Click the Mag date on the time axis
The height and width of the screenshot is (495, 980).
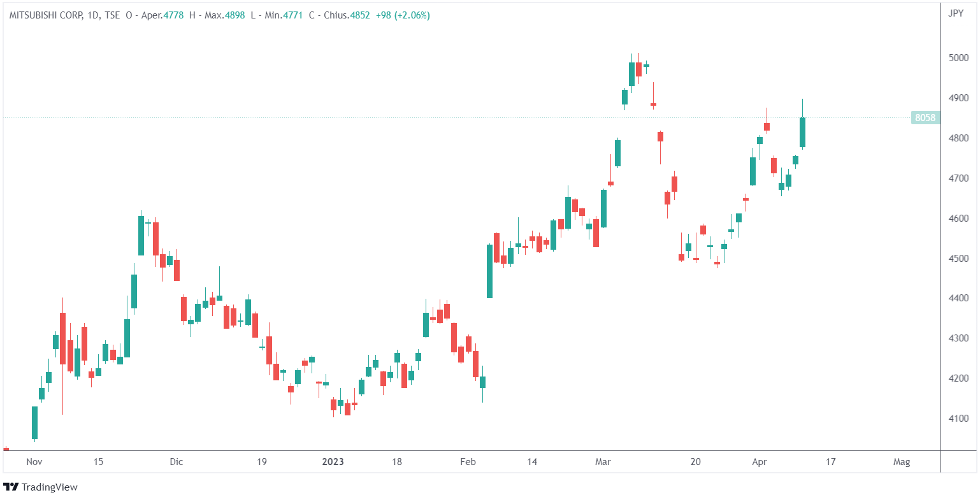902,462
